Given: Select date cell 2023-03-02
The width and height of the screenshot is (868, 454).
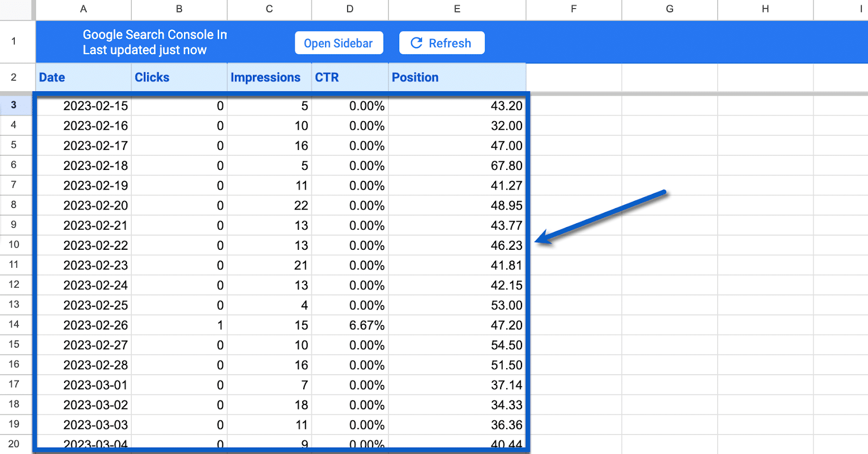Looking at the screenshot, I should click(x=84, y=405).
